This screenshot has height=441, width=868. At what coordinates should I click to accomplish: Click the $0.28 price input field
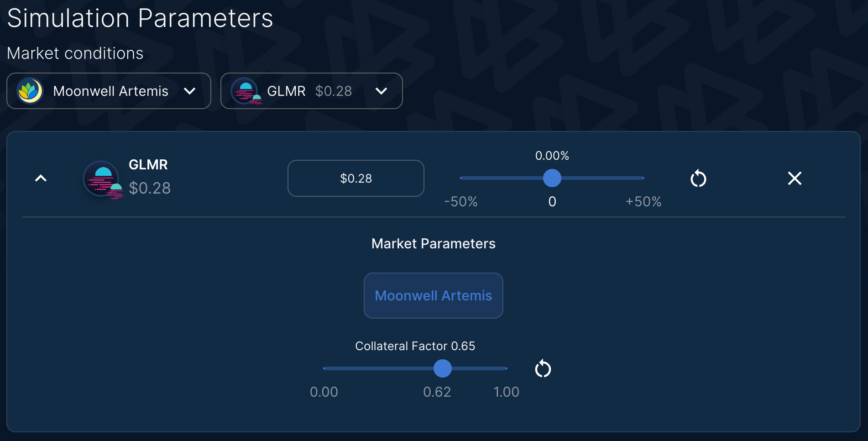click(356, 178)
